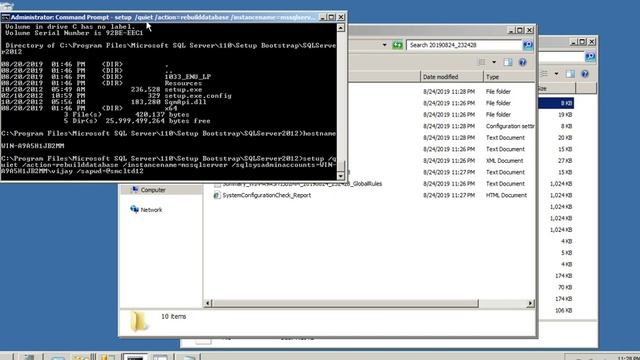Open view options dropdown arrow, front Explorer
The height and width of the screenshot is (360, 640).
coord(494,62)
